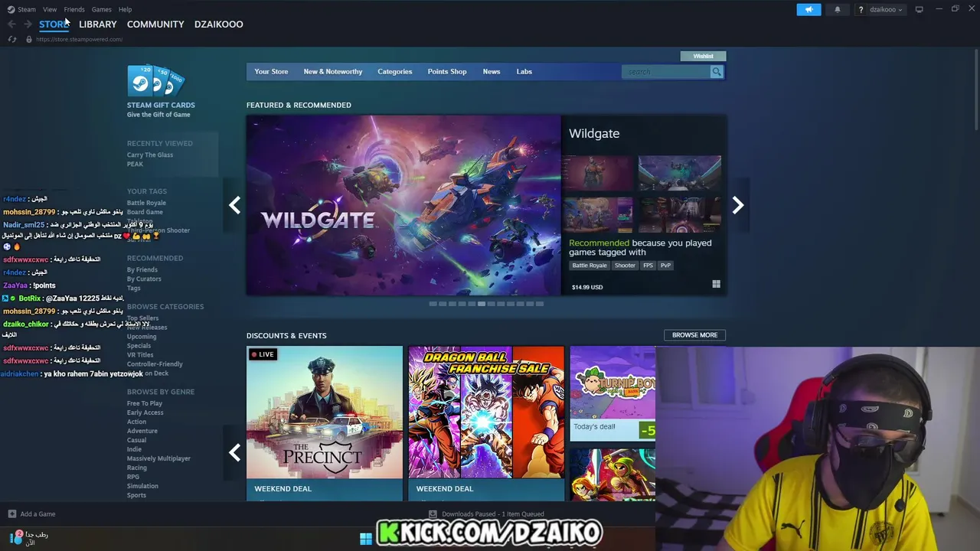Image resolution: width=980 pixels, height=551 pixels.
Task: Open the Help menu
Action: click(x=126, y=9)
